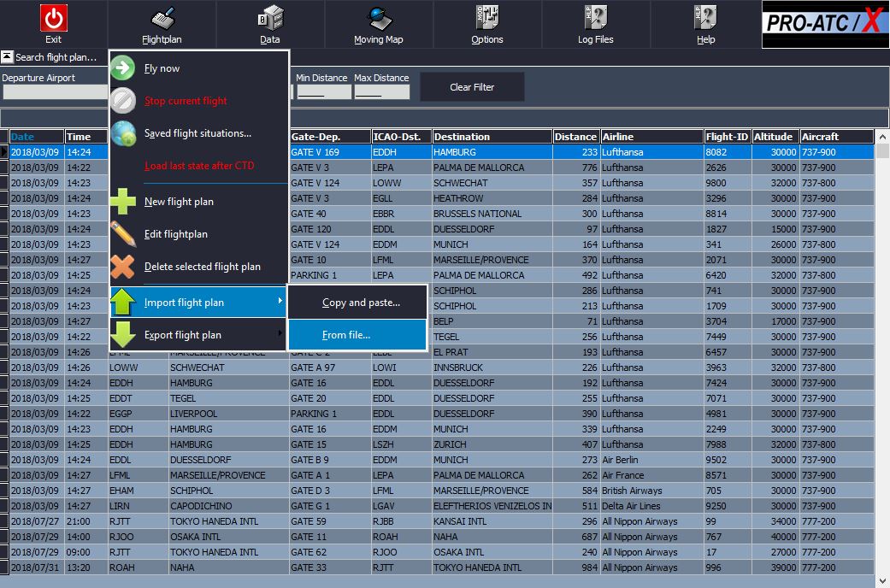Expand the Export flight plan submenu arrow
Viewport: 890px width, 588px height.
point(280,333)
